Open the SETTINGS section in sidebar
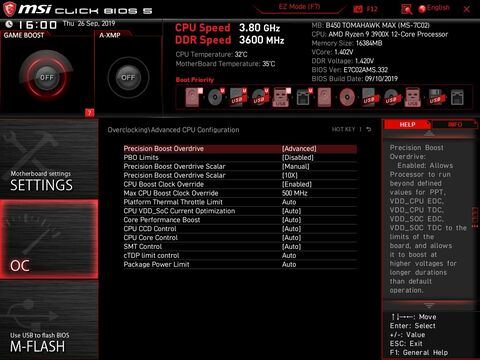Screen dimensions: 480x360 (x=49, y=159)
